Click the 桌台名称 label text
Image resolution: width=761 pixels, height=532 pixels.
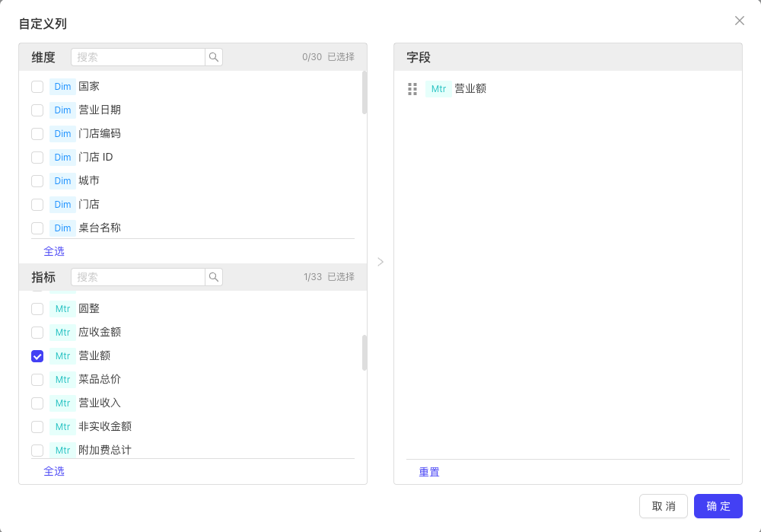click(100, 228)
